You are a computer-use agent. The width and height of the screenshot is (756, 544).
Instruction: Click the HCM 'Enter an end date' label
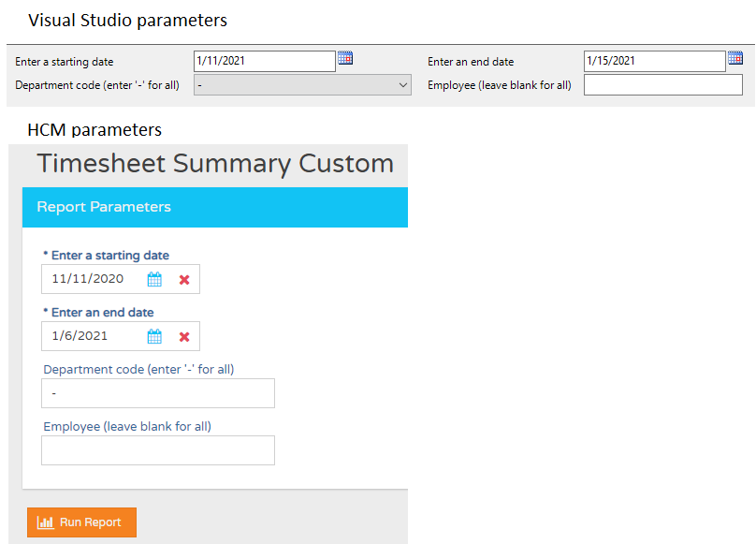[x=103, y=313]
